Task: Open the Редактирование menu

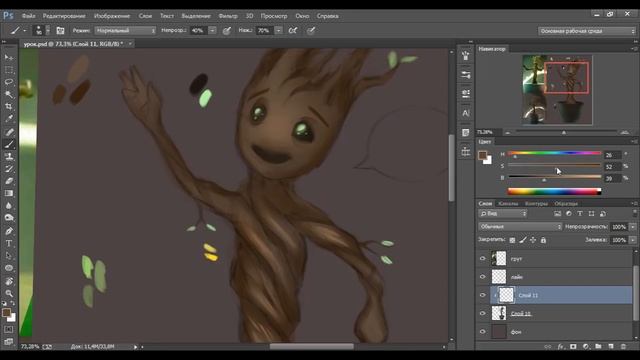Action: (64, 16)
